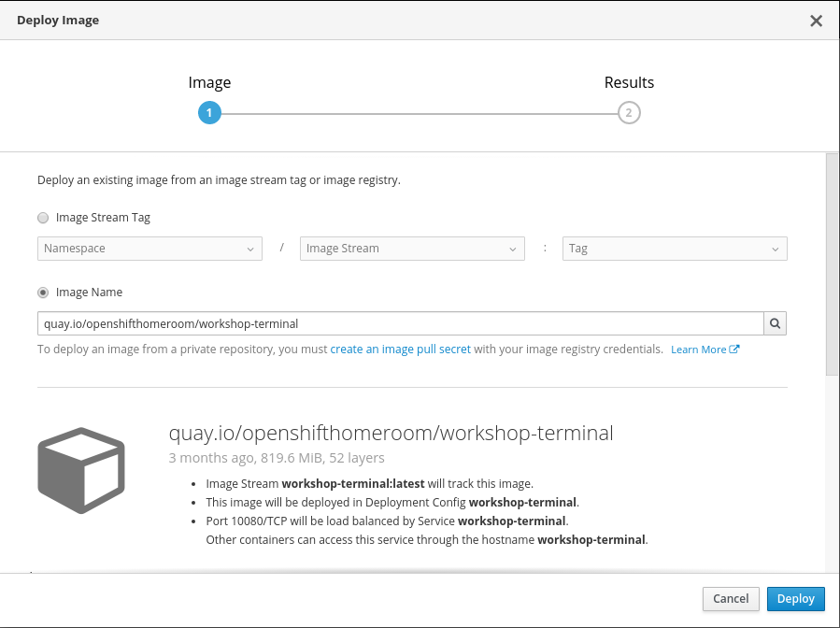Image resolution: width=840 pixels, height=628 pixels.
Task: Select the Image Stream Tag radio button
Action: pyautogui.click(x=43, y=218)
